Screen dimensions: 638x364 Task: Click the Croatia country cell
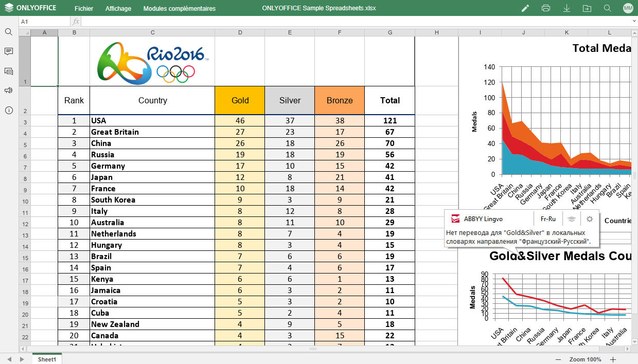[x=152, y=302]
